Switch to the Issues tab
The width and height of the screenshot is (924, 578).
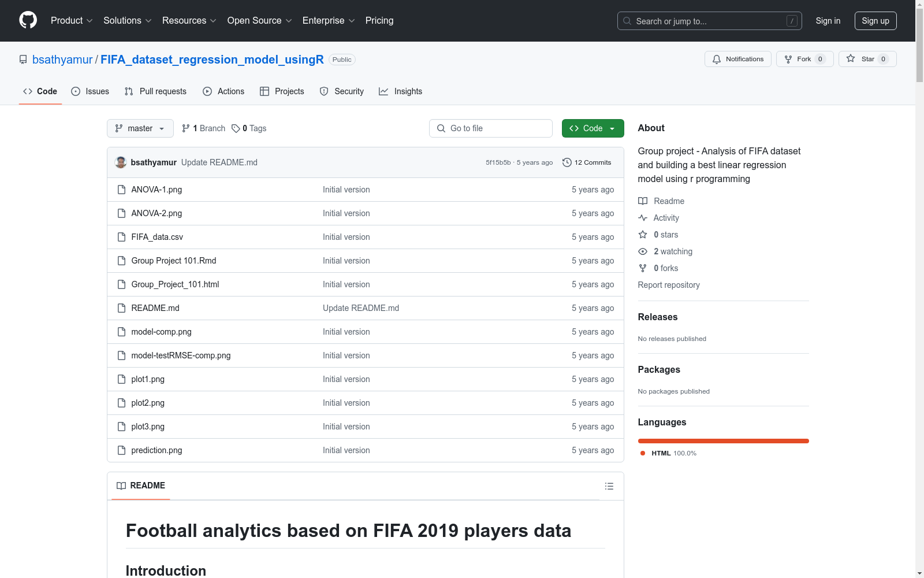point(90,91)
